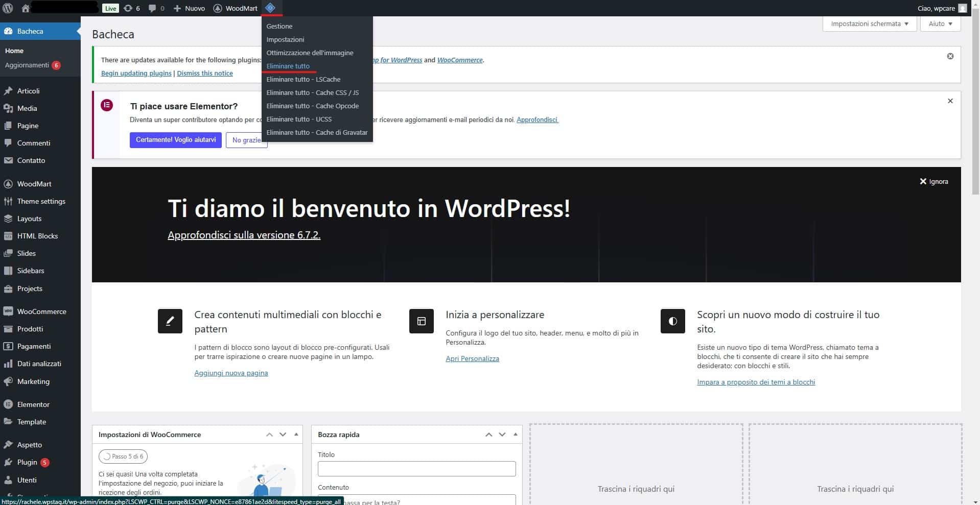This screenshot has width=980, height=505.
Task: Open the Impostazioni schermata dropdown
Action: 869,23
